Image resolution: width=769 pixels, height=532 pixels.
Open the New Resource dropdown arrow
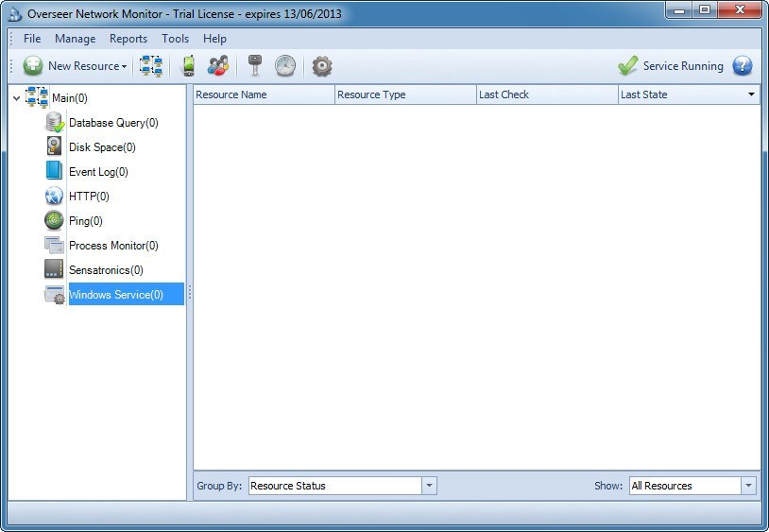pyautogui.click(x=124, y=67)
